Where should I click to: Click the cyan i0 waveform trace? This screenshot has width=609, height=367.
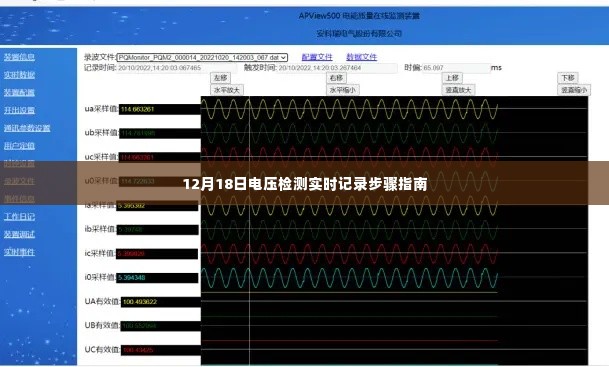click(350, 278)
